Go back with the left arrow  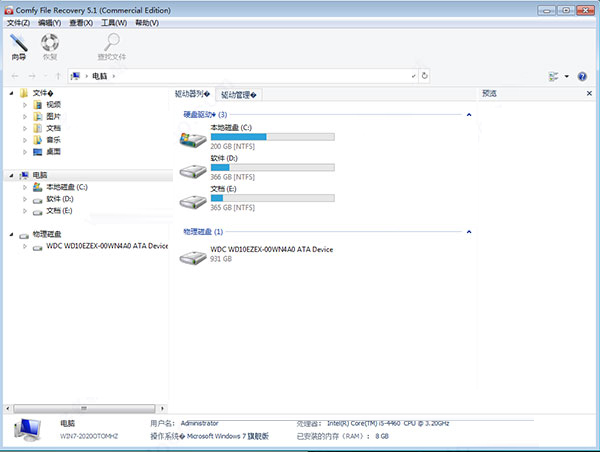coord(15,76)
